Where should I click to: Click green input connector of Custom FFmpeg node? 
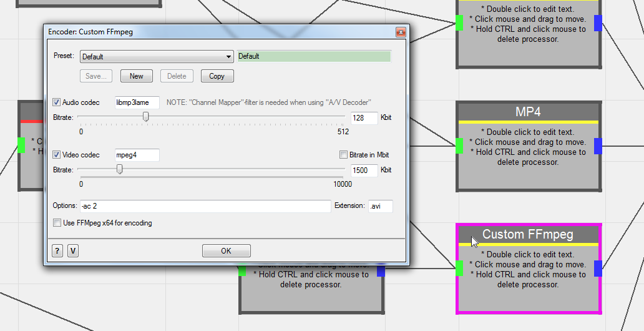[459, 268]
